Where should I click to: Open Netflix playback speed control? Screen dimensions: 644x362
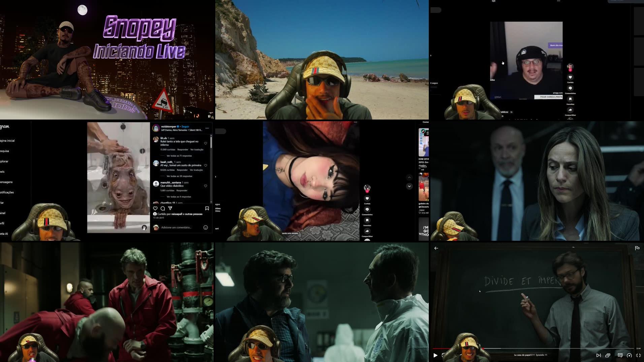629,355
